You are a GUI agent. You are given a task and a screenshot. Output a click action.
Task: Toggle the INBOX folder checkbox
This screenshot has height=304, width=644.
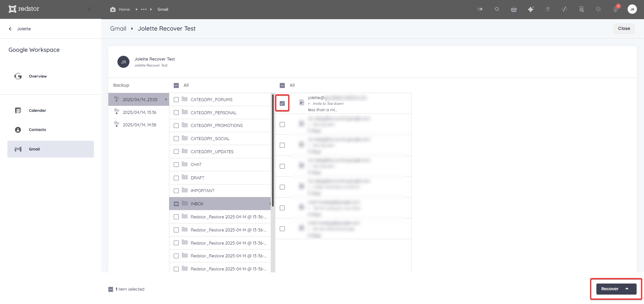176,204
